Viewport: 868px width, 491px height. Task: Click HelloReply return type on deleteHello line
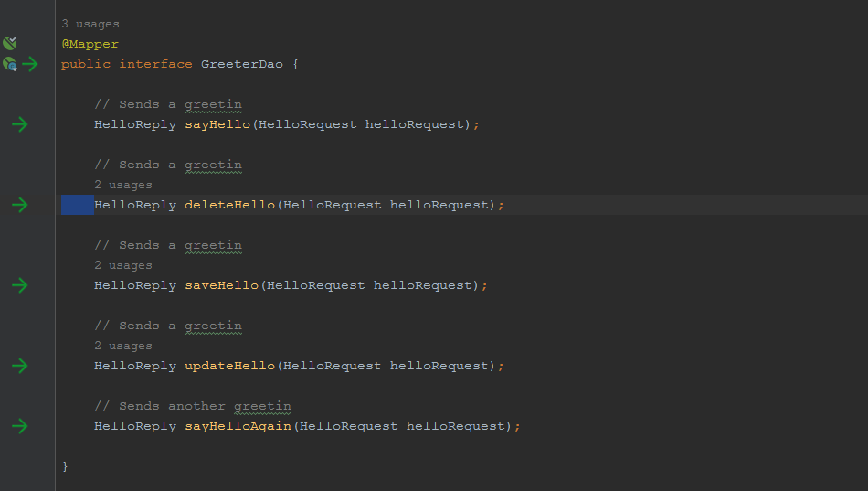tap(135, 205)
